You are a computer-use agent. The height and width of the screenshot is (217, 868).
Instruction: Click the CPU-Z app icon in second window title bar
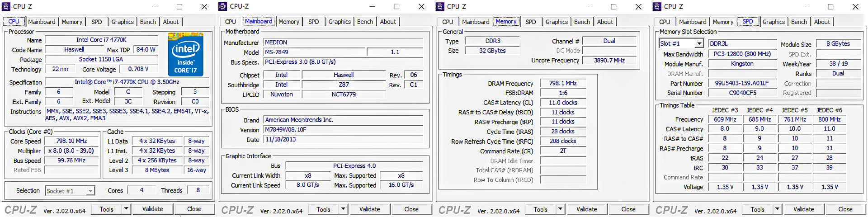222,6
